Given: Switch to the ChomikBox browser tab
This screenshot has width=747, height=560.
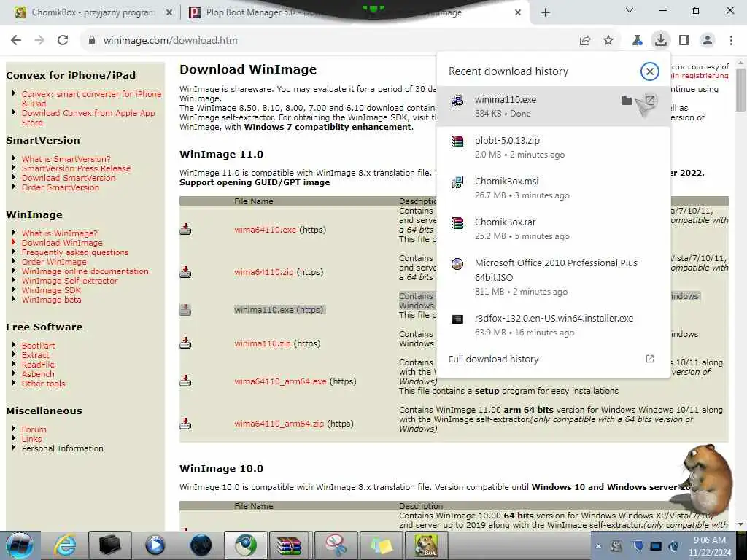Looking at the screenshot, I should pos(93,12).
